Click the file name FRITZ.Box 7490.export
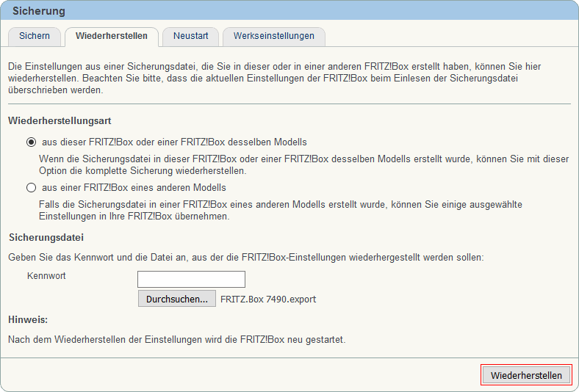This screenshot has height=392, width=579. pos(268,299)
